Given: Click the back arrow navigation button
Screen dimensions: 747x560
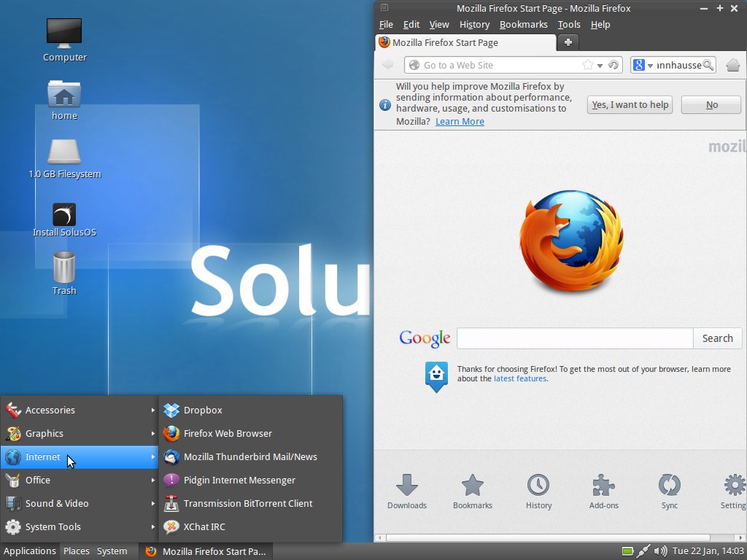Looking at the screenshot, I should (388, 65).
